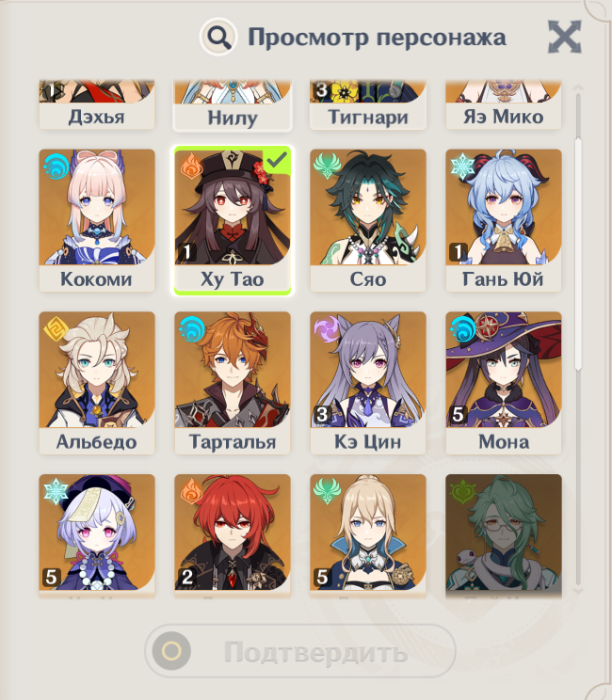Select the Нилу character card

[233, 105]
